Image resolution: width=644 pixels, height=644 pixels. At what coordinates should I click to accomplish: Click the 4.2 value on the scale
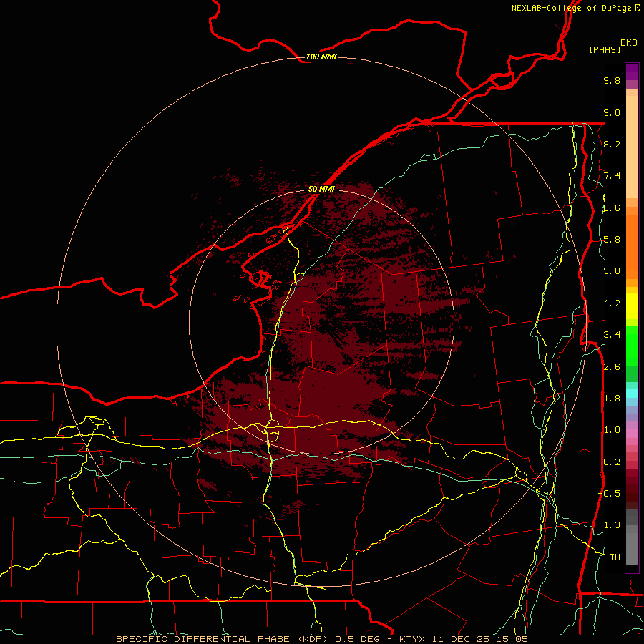(x=612, y=303)
